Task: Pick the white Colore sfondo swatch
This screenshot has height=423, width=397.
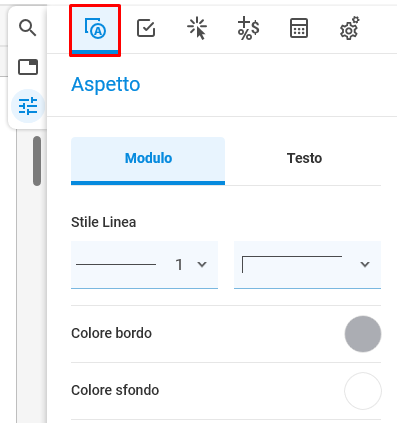Action: pyautogui.click(x=363, y=391)
